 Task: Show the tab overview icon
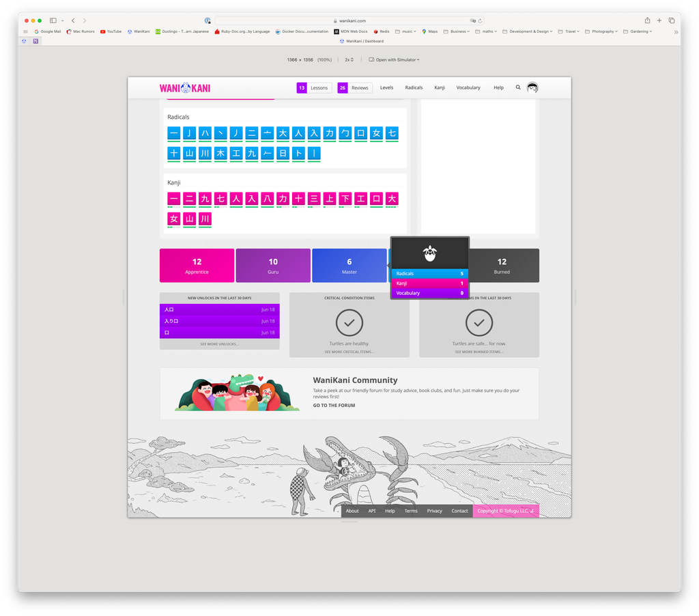click(x=672, y=20)
